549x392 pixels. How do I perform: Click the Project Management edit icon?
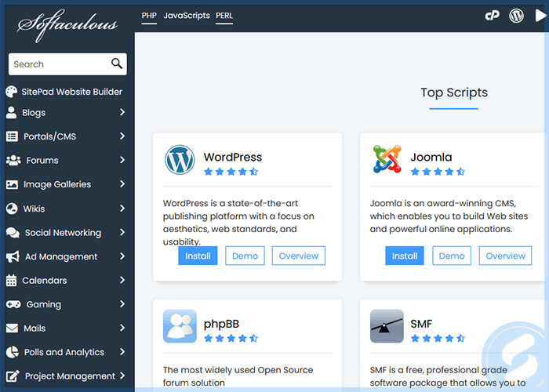13,376
